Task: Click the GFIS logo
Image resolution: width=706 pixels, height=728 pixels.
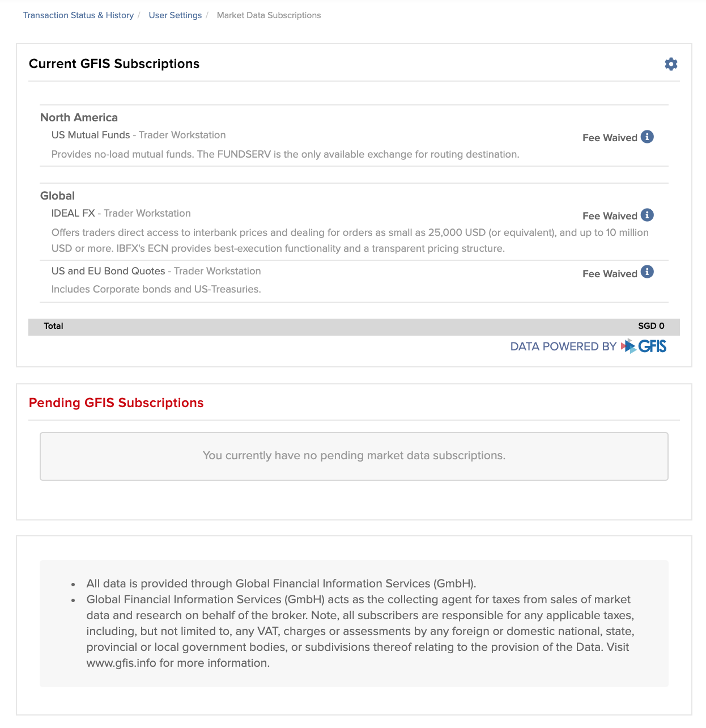Action: click(644, 346)
